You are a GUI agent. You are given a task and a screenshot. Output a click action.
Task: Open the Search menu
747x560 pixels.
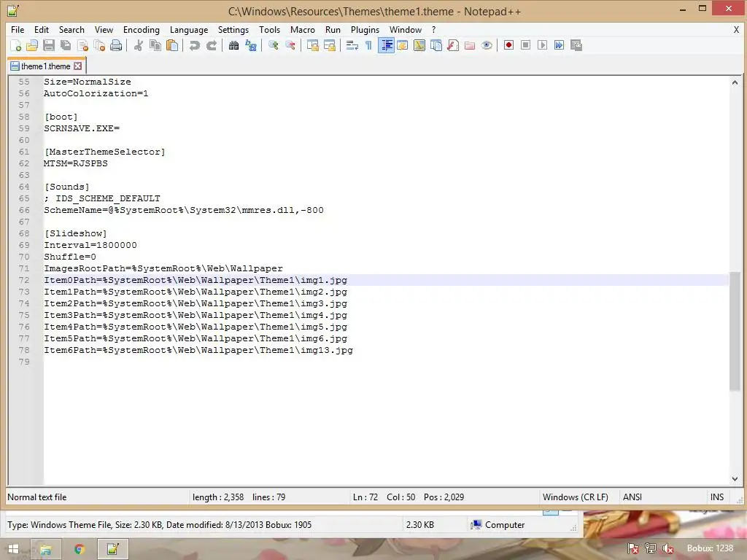71,29
